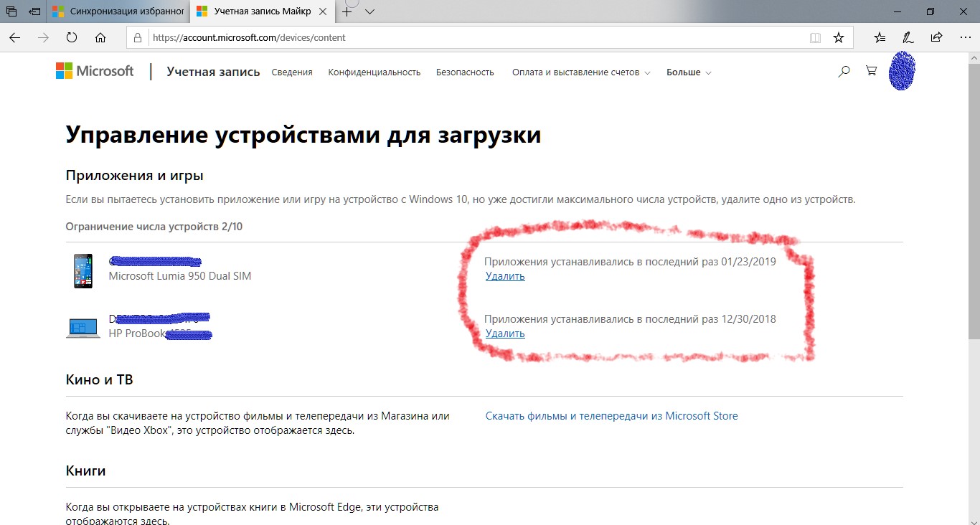This screenshot has height=525, width=980.
Task: Go back to the previous page
Action: (15, 37)
